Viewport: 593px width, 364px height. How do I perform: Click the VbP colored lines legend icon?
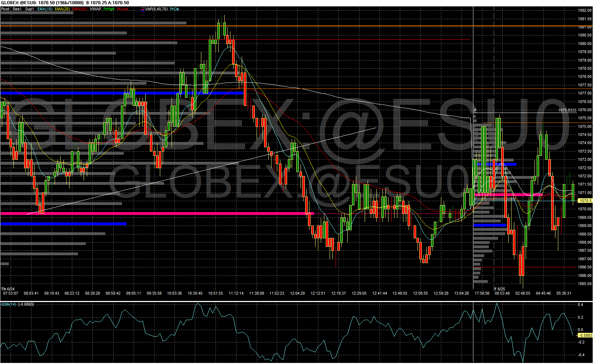tap(142, 10)
